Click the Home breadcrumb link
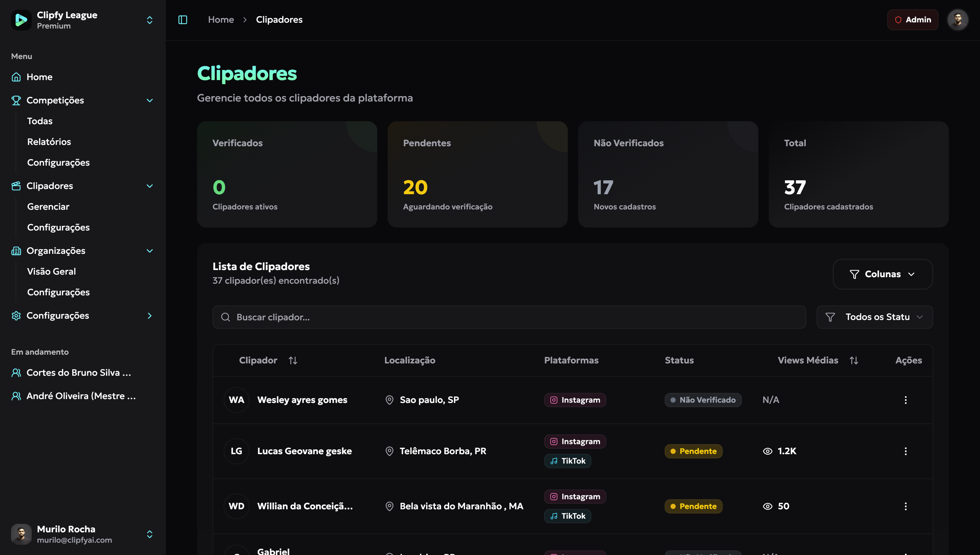980x555 pixels. (221, 20)
